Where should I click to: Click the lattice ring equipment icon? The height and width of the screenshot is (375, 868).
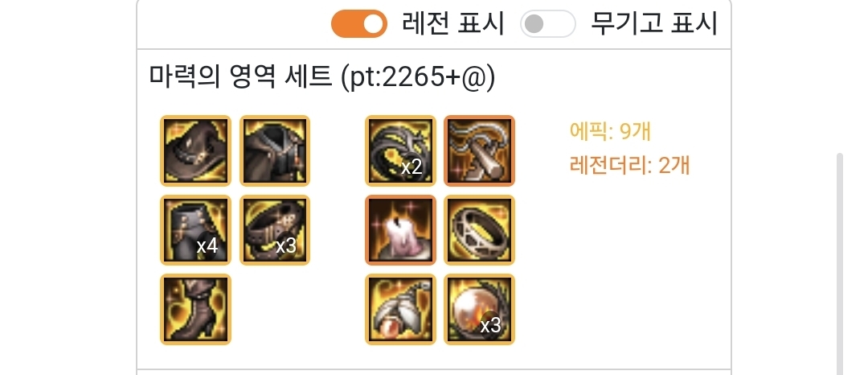479,230
